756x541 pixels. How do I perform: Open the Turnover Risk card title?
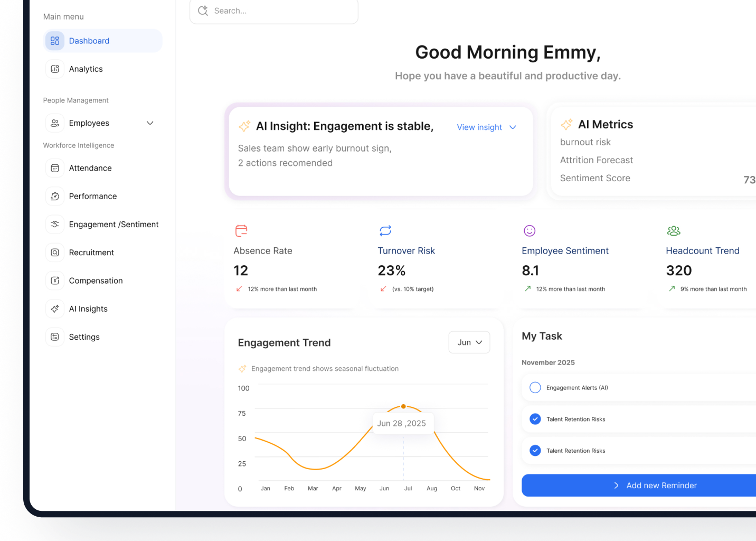406,251
